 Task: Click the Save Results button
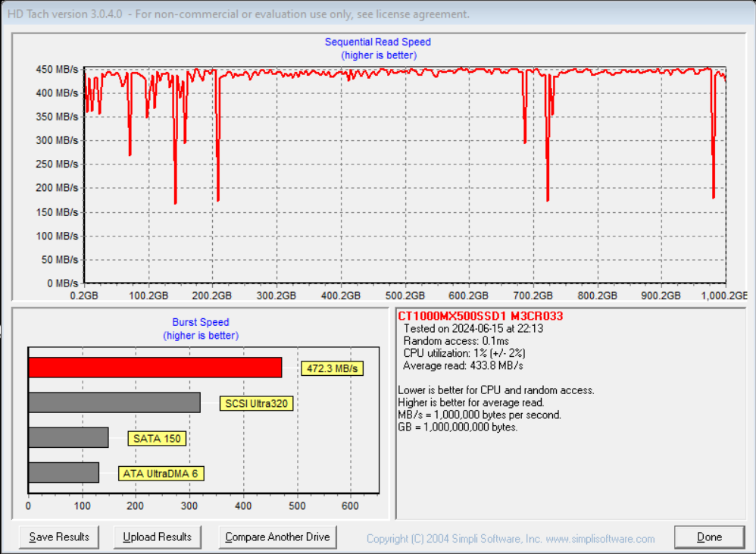[x=58, y=537]
